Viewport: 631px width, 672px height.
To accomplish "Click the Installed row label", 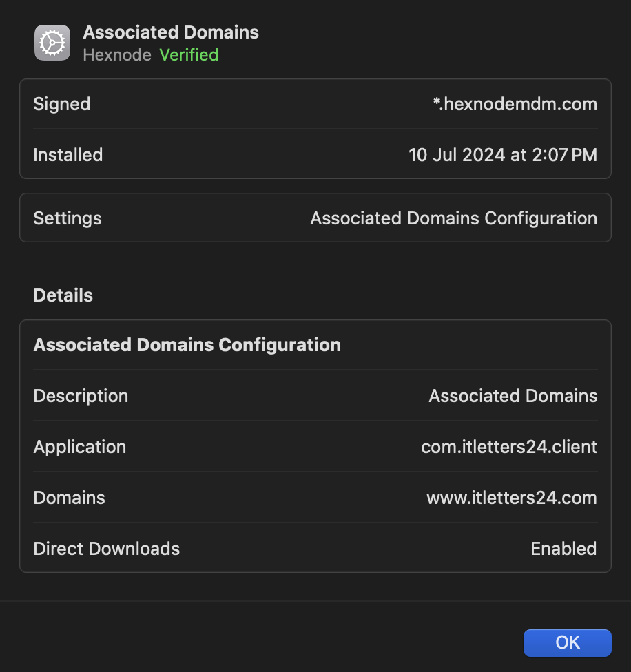I will (x=68, y=155).
